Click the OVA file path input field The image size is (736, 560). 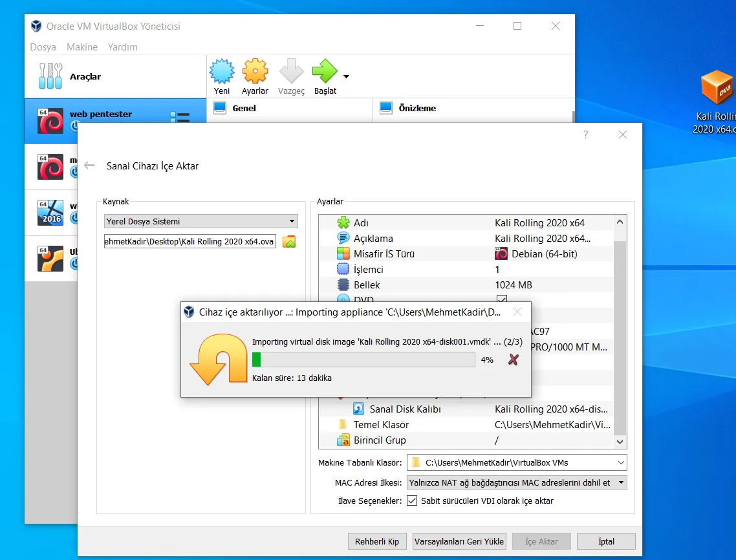tap(189, 241)
